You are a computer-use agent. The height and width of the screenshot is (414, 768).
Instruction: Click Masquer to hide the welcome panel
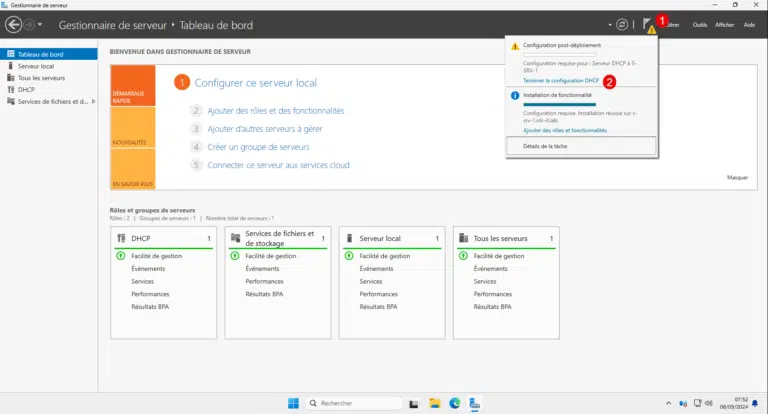(x=737, y=177)
